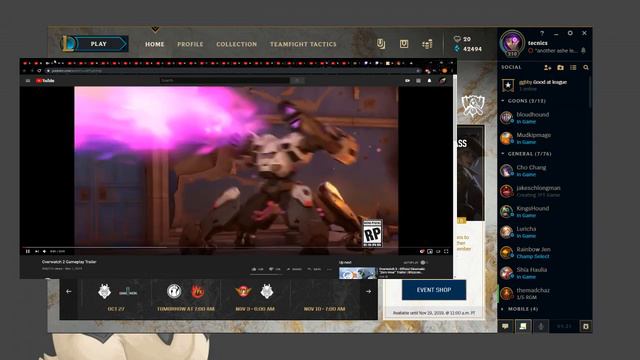This screenshot has width=640, height=360.
Task: Switch to the PROFILE tab
Action: coord(190,44)
